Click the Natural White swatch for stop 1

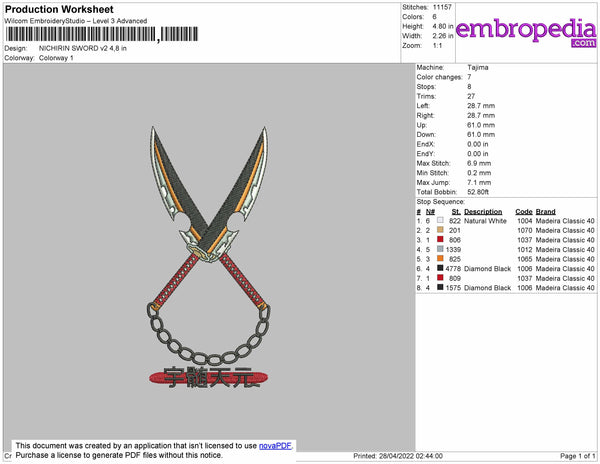click(440, 220)
